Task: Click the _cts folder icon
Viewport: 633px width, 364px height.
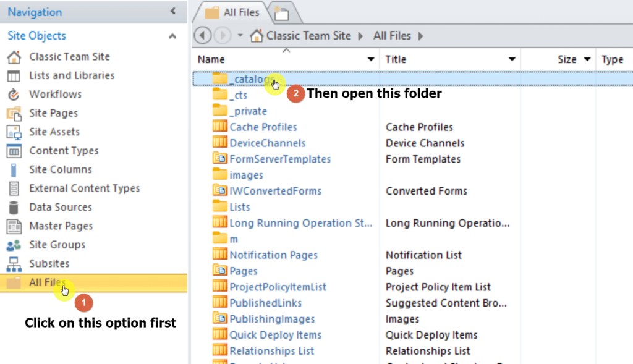Action: coord(220,95)
